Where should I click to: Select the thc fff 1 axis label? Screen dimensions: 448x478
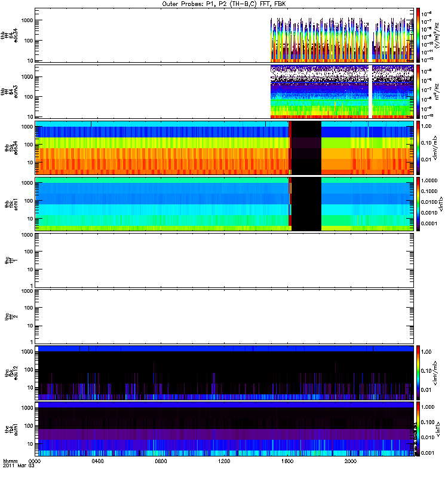tap(11, 261)
